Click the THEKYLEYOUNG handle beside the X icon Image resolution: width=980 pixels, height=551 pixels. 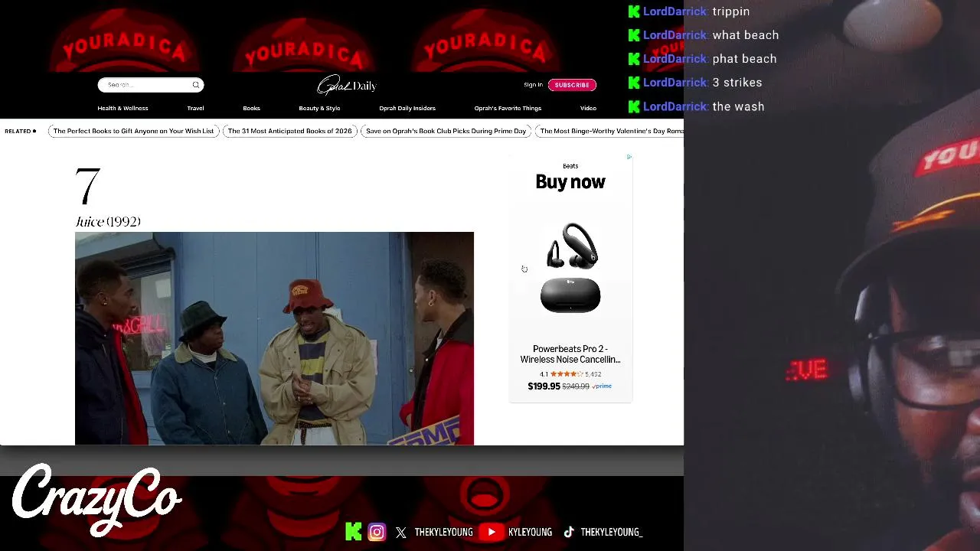tap(443, 532)
